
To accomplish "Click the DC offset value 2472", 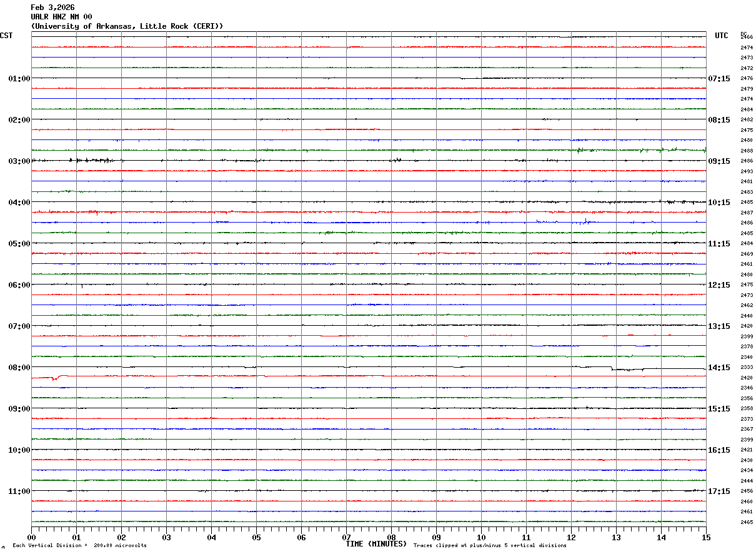I will [747, 68].
